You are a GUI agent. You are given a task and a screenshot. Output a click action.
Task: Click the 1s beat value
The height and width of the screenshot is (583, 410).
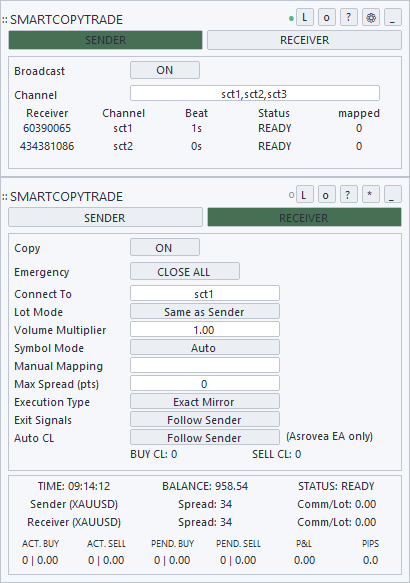coord(196,128)
